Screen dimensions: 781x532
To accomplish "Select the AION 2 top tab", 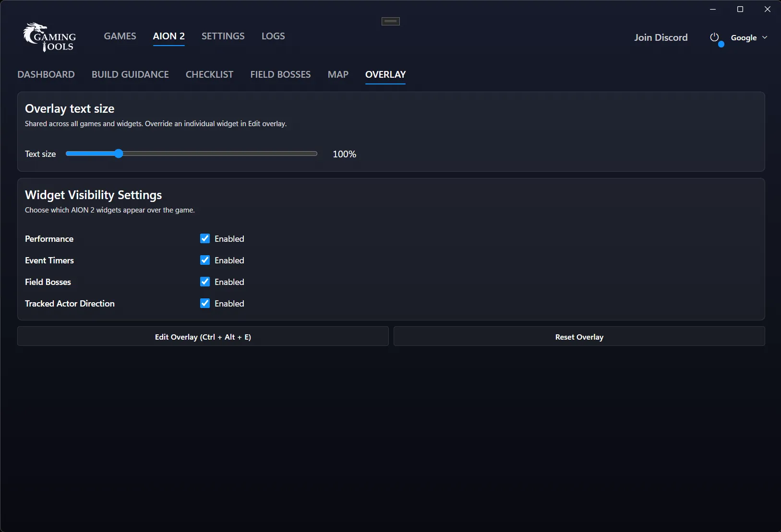I will pyautogui.click(x=169, y=36).
